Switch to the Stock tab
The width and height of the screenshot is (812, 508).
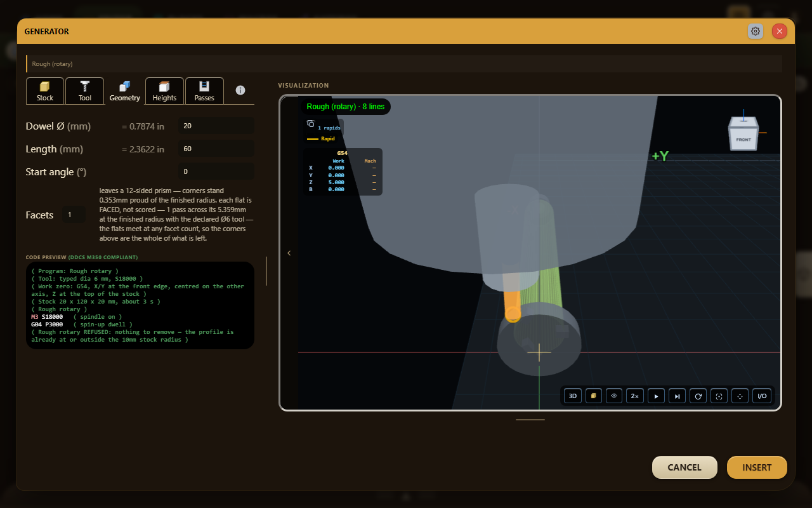pyautogui.click(x=45, y=91)
